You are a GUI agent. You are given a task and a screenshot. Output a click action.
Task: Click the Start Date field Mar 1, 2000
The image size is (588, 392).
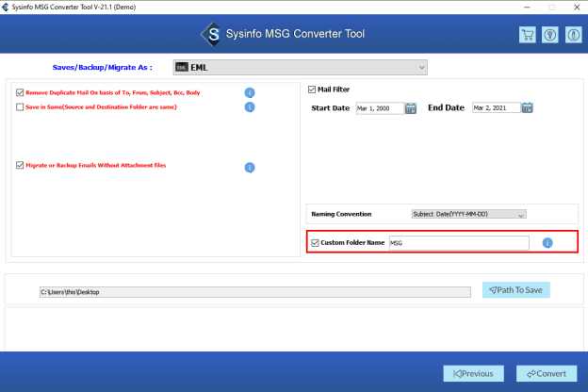[380, 108]
